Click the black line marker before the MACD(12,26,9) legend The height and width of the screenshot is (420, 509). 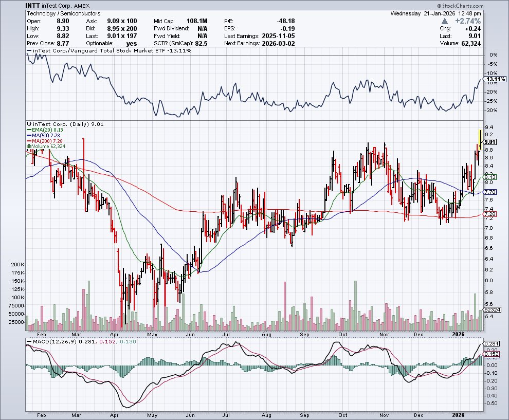pos(29,342)
